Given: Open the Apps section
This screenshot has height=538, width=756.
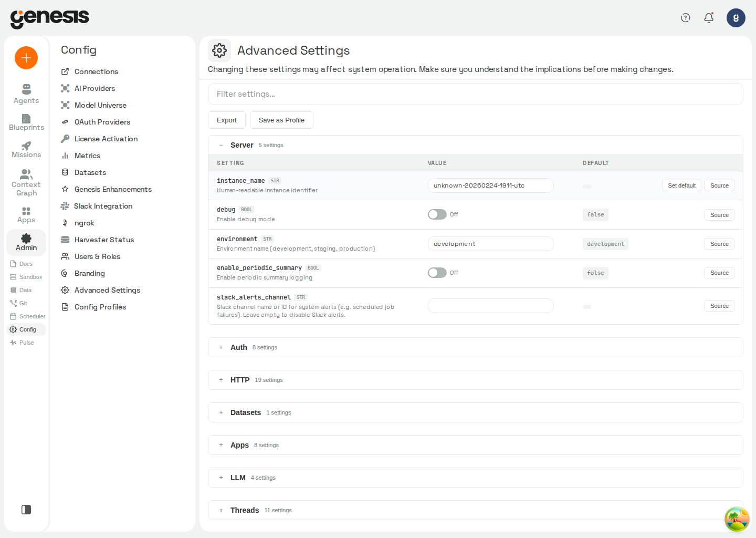Looking at the screenshot, I should pyautogui.click(x=26, y=215).
